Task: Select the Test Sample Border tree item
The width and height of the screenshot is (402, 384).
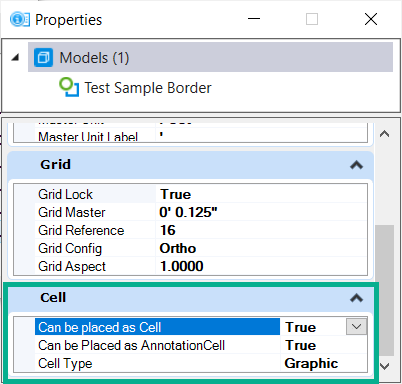Action: tap(148, 88)
